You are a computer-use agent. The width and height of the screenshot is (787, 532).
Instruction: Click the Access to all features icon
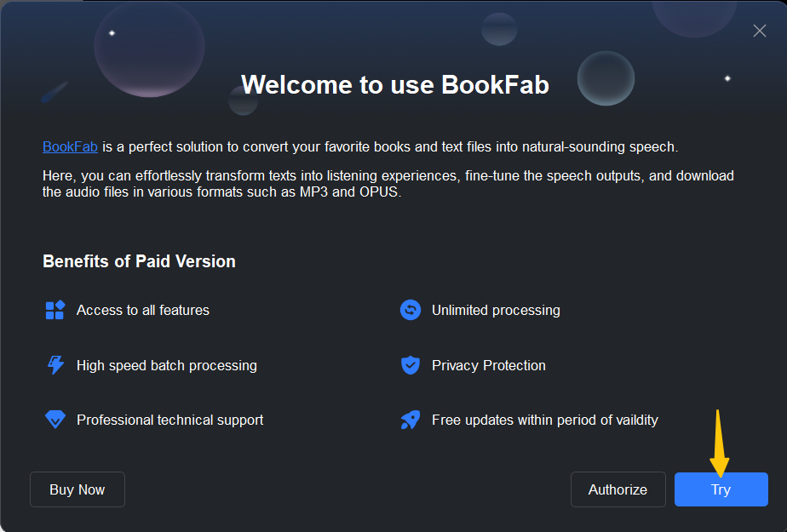pyautogui.click(x=55, y=310)
